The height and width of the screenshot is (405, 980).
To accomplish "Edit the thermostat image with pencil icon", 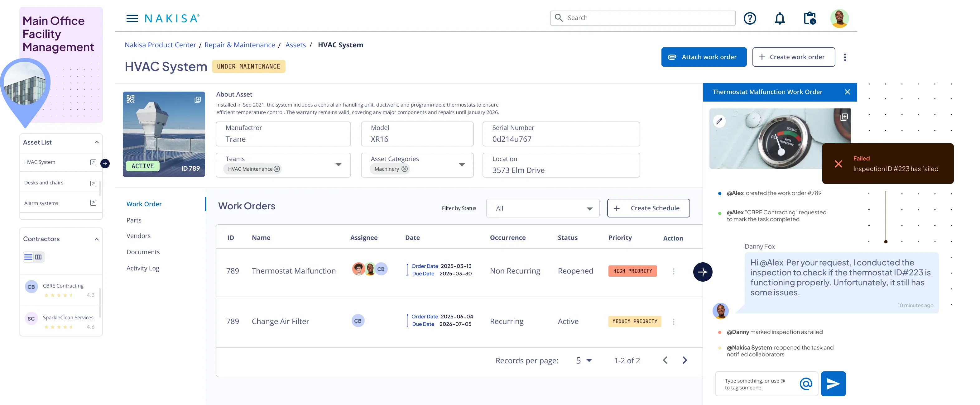I will 719,121.
